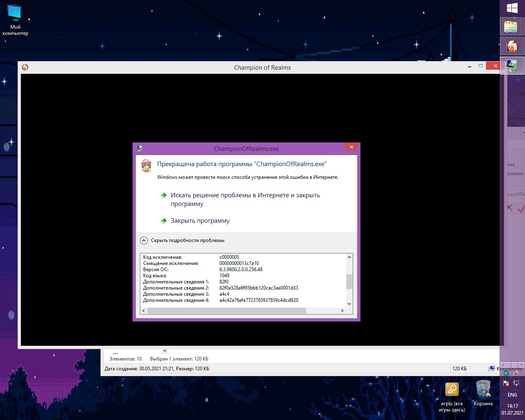Close the Champion of Realms window
Image resolution: width=525 pixels, height=420 pixels.
pyautogui.click(x=495, y=66)
